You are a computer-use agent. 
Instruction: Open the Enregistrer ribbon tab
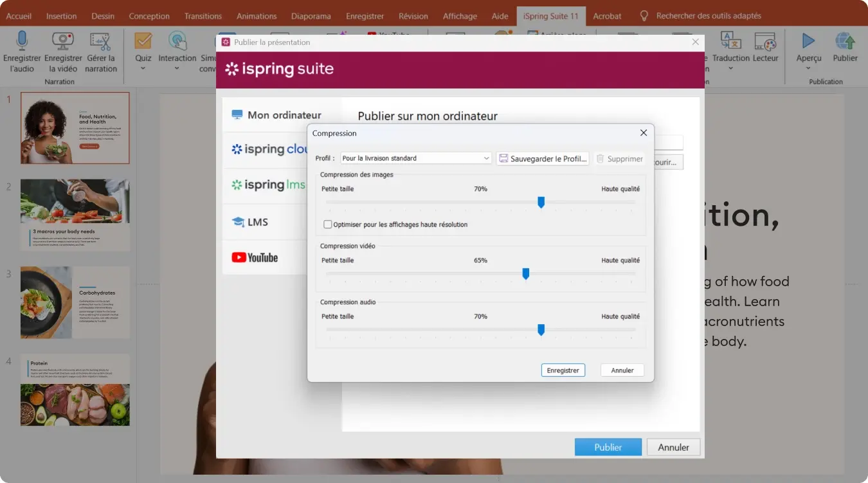coord(365,16)
